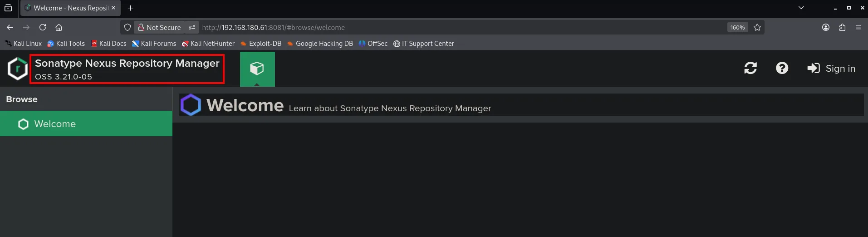Go back with the browser back arrow
This screenshot has width=868, height=237.
tap(10, 27)
